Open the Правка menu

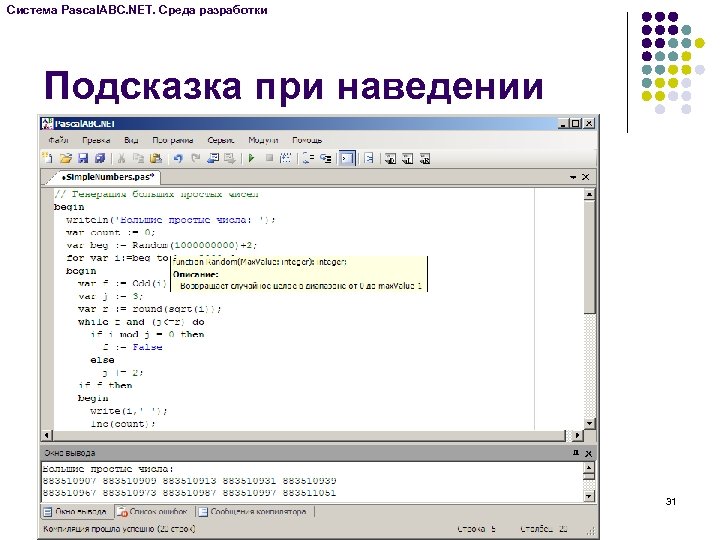[96, 140]
